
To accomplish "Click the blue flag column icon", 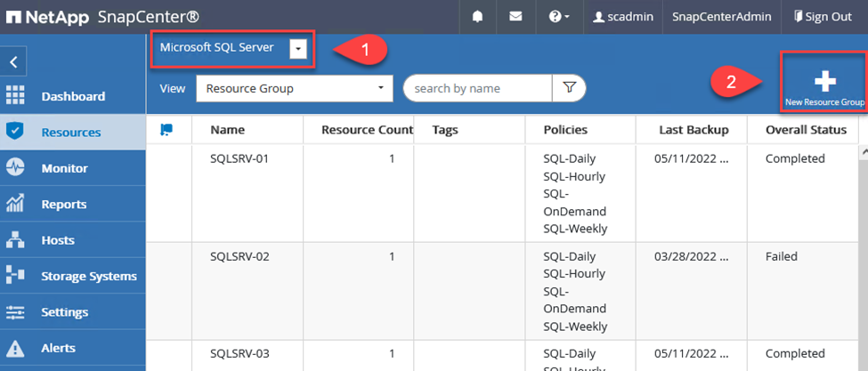I will click(x=166, y=130).
